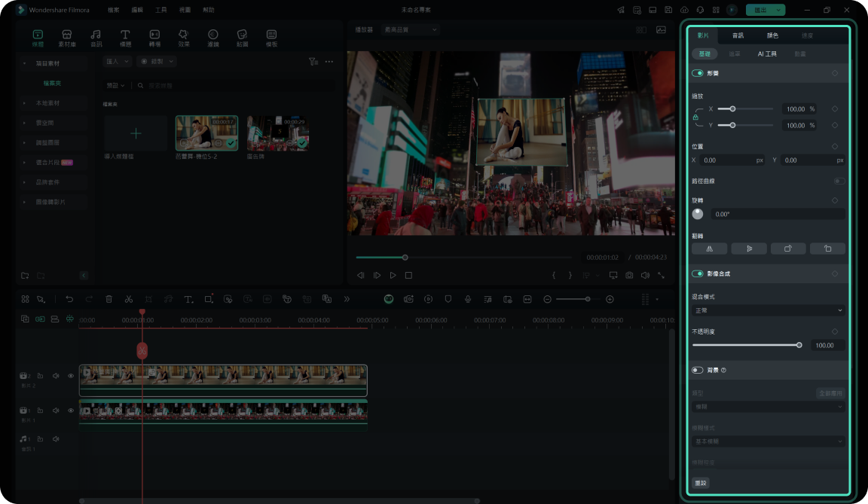This screenshot has height=504, width=868.
Task: Take a snapshot of the preview
Action: tap(629, 275)
